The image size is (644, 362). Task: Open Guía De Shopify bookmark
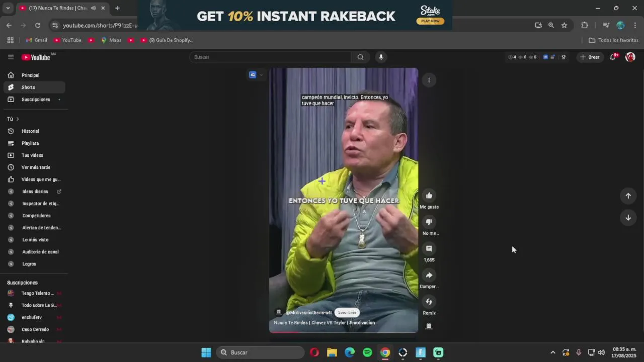tap(167, 40)
